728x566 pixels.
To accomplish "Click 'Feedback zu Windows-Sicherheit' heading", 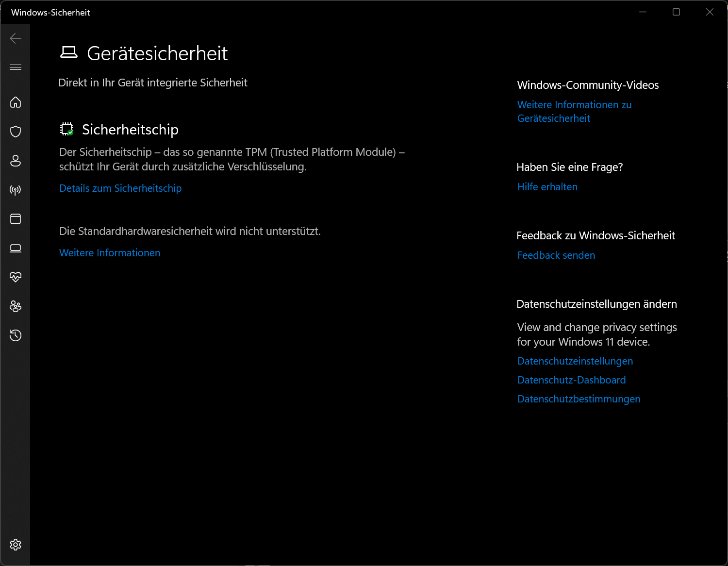I will pos(596,235).
